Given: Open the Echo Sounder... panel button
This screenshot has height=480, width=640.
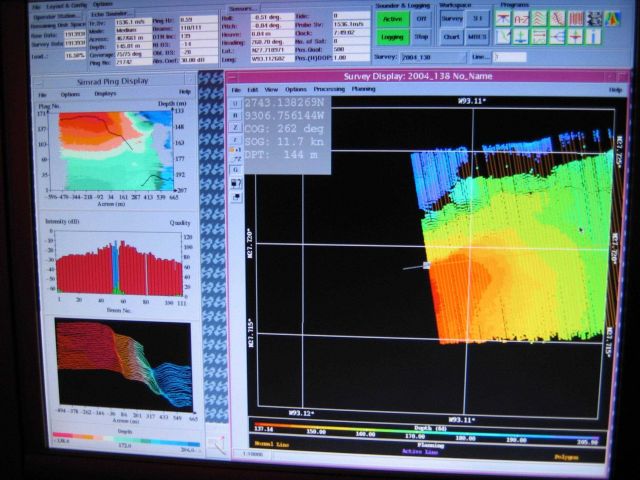Looking at the screenshot, I should tap(110, 14).
